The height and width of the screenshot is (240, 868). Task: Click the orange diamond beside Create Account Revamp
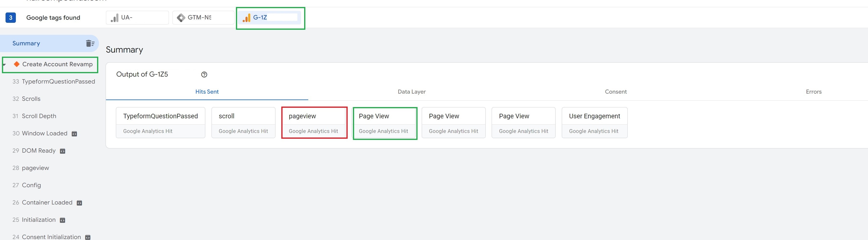coord(17,64)
